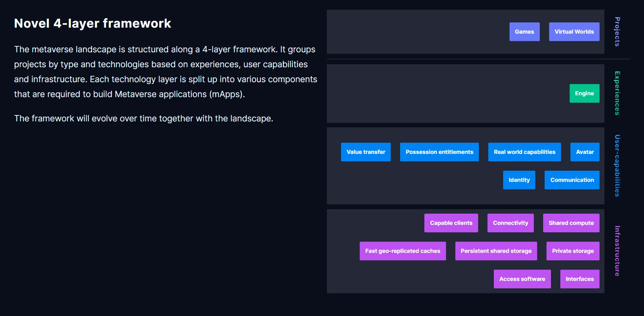Click Fast geo-replicated caches tag
Viewport: 644px width, 316px height.
(x=403, y=251)
